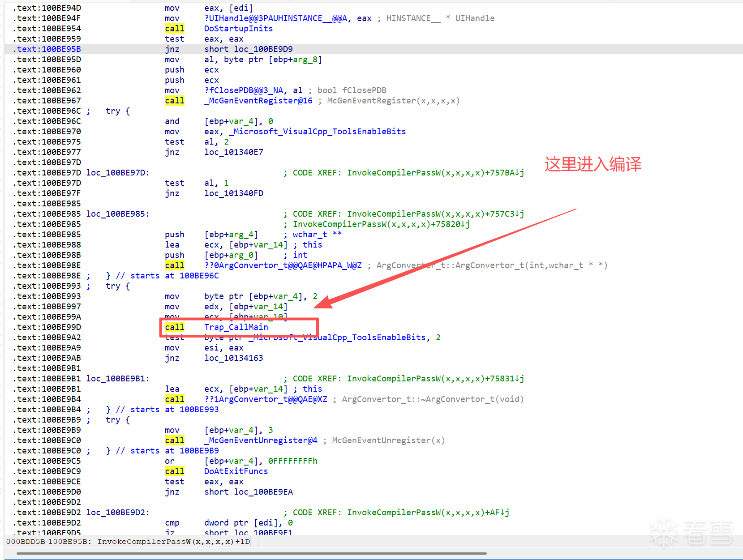Click the '} // starts at 100BE9B9' line
The image size is (743, 560).
coord(162,451)
